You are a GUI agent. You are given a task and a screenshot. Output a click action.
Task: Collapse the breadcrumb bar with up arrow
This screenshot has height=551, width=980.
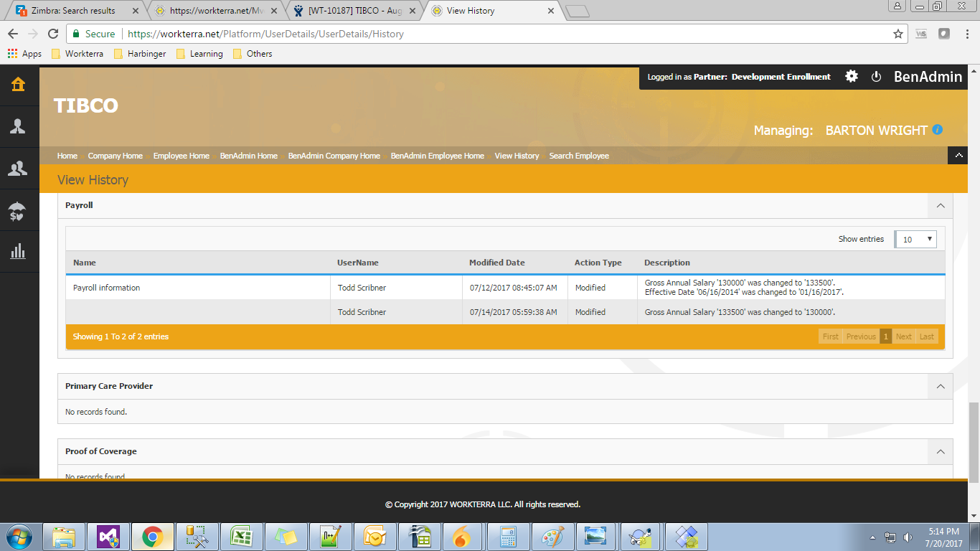(959, 156)
